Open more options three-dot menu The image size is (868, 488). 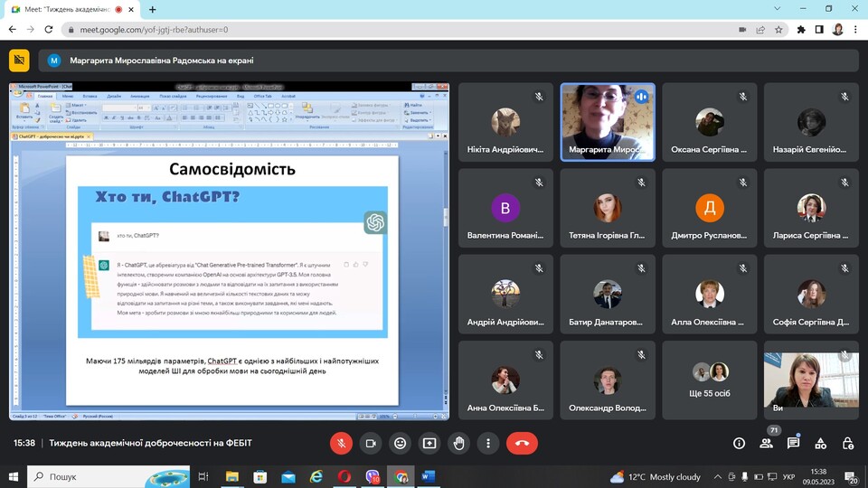pyautogui.click(x=488, y=443)
